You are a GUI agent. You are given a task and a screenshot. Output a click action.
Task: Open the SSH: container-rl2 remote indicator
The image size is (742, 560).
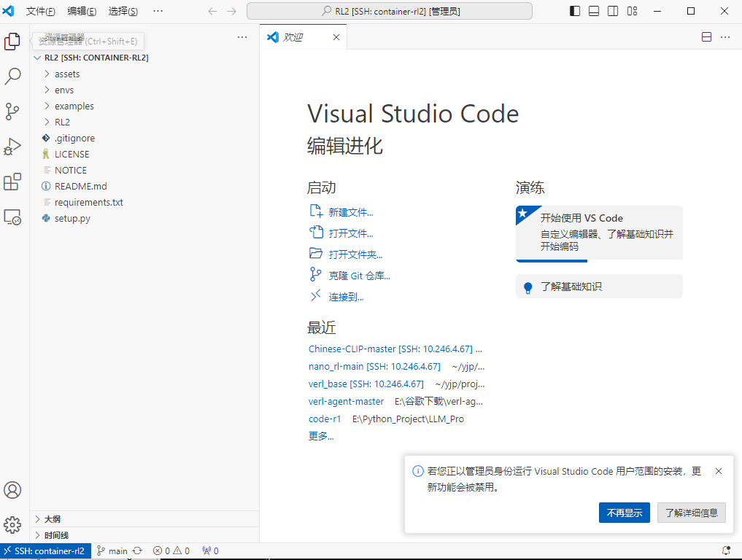pos(45,551)
